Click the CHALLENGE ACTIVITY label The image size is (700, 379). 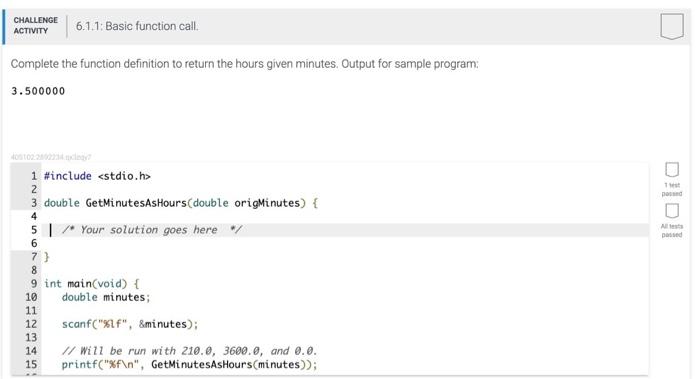point(36,25)
